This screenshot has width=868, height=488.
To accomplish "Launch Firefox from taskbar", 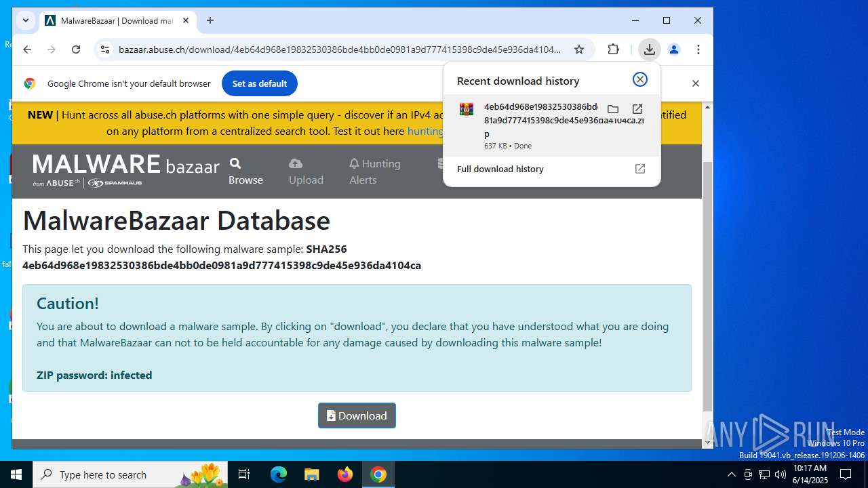I will click(x=345, y=474).
